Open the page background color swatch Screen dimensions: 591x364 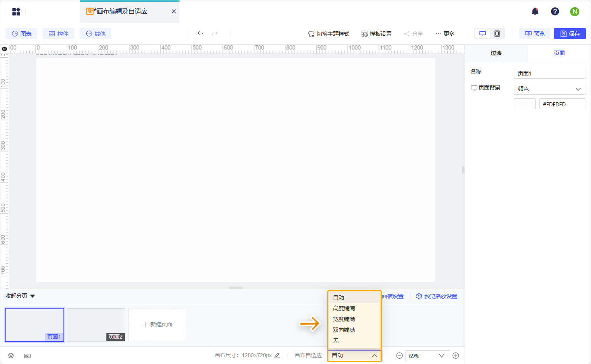(x=525, y=104)
